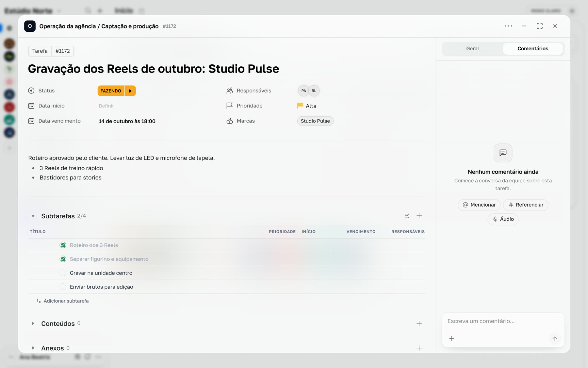Click the Tarefa type chip

point(40,51)
